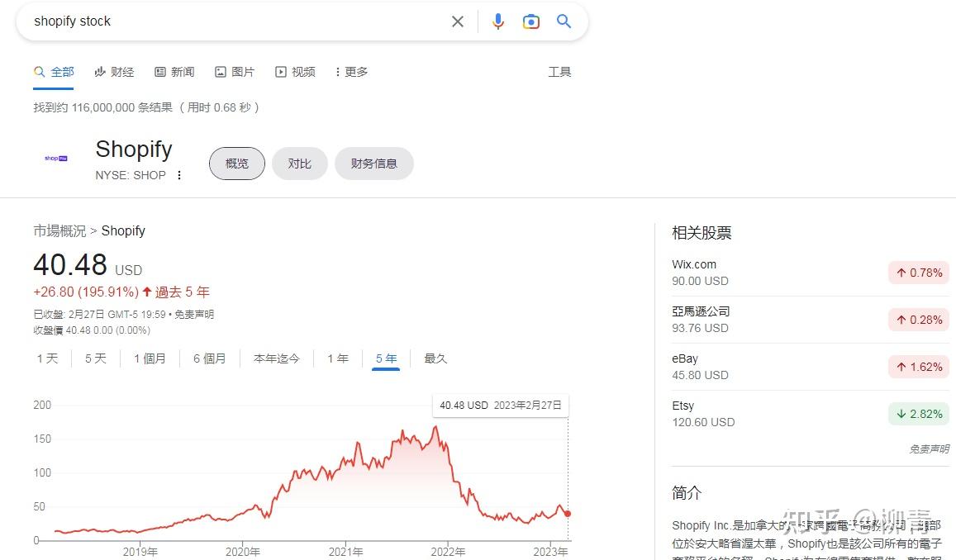Click the 对比 comparison button

tap(299, 163)
